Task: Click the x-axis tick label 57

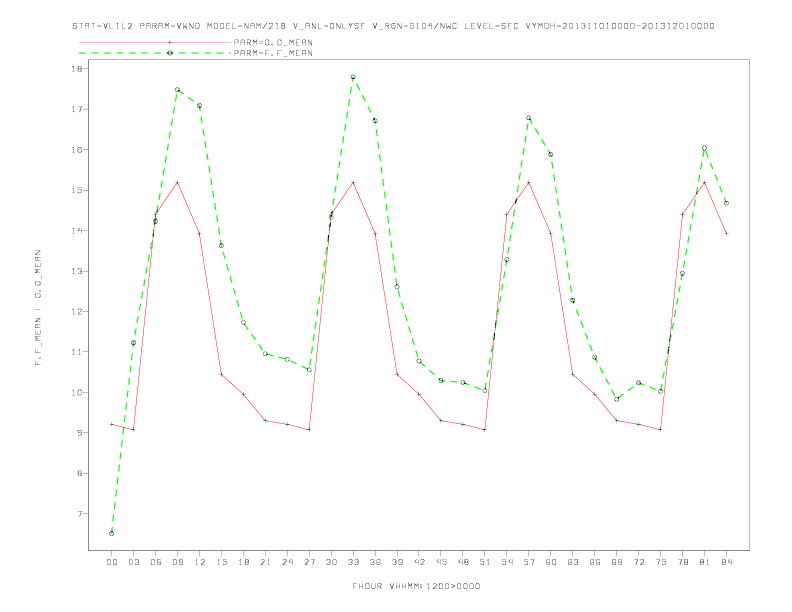Action: click(x=529, y=562)
